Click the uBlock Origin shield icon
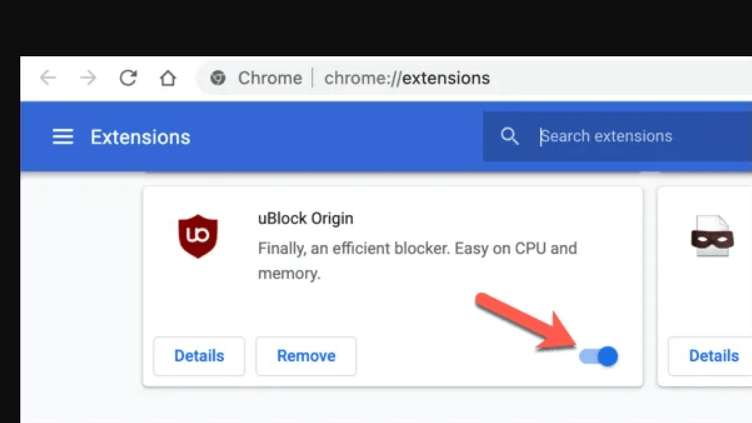 (x=197, y=236)
